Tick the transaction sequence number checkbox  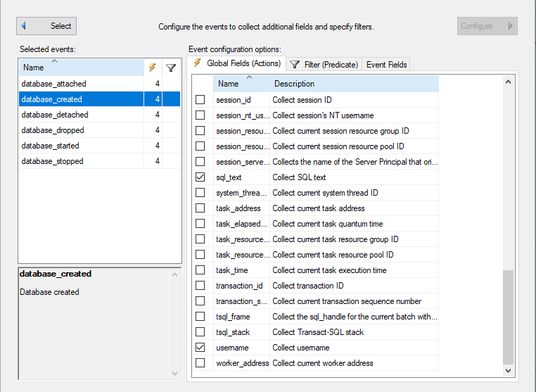(200, 301)
